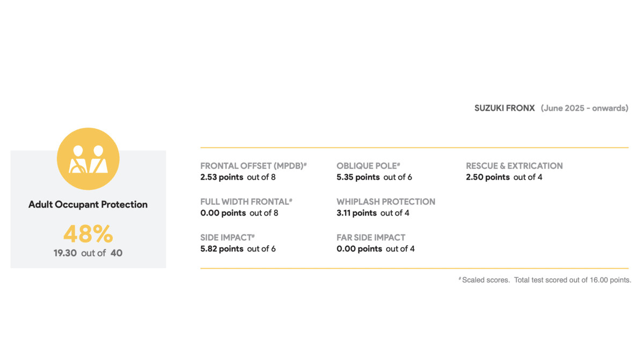Viewport: 644px width, 362px height.
Task: Open the Full Width Frontal category
Action: (x=246, y=202)
